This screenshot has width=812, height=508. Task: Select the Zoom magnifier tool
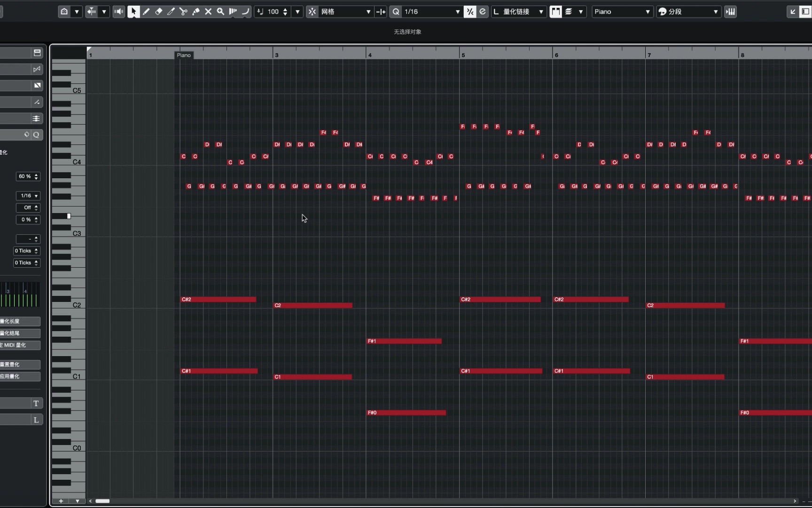click(x=220, y=12)
